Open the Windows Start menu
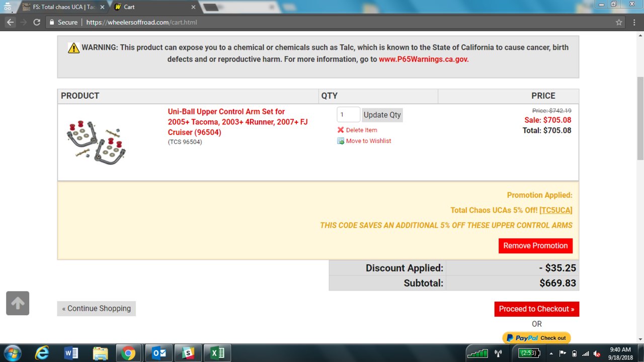The image size is (644, 362). [13, 353]
